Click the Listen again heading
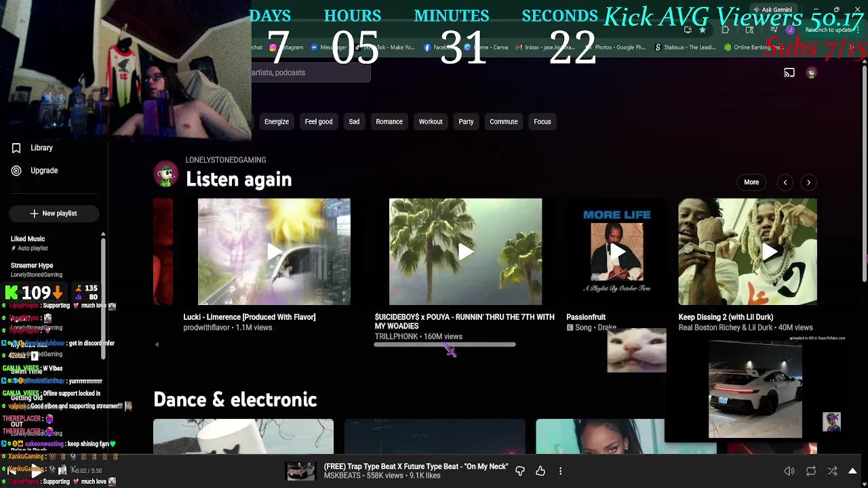This screenshot has height=488, width=868. point(239,180)
